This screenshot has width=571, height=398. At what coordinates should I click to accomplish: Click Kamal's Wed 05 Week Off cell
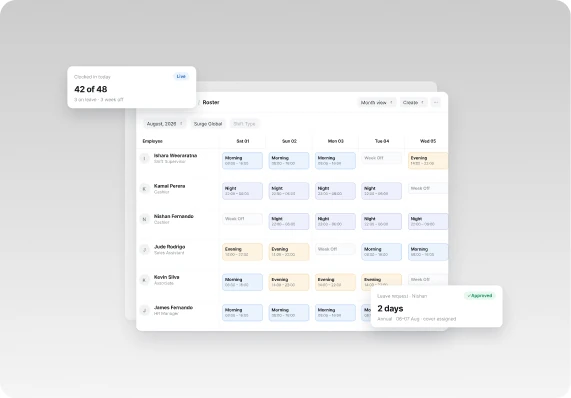click(x=428, y=188)
